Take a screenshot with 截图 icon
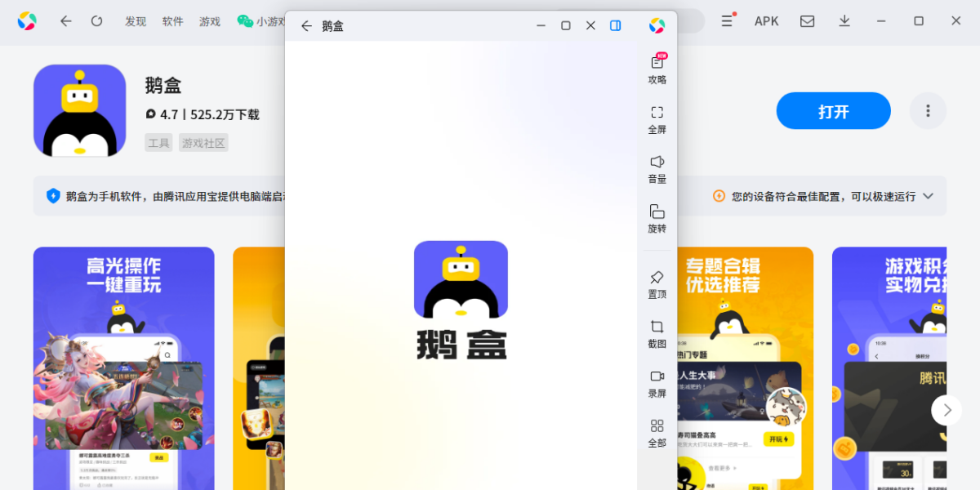Image resolution: width=980 pixels, height=490 pixels. 657,328
